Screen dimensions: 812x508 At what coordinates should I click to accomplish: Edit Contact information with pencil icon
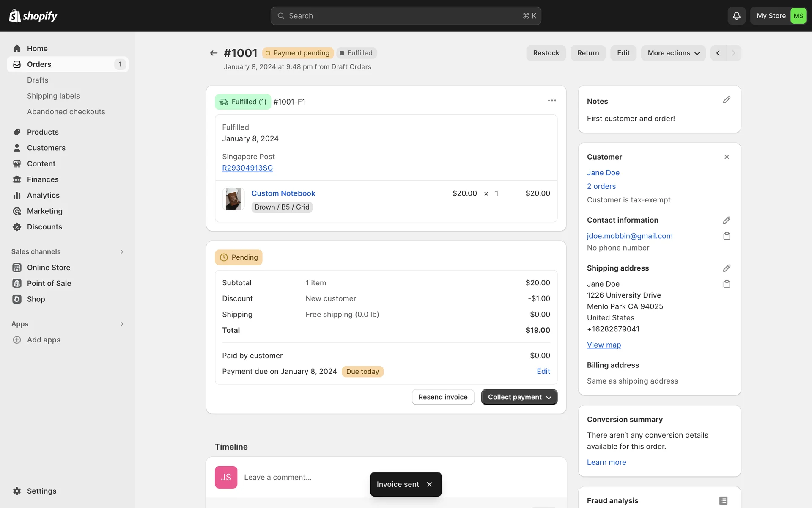pos(727,220)
